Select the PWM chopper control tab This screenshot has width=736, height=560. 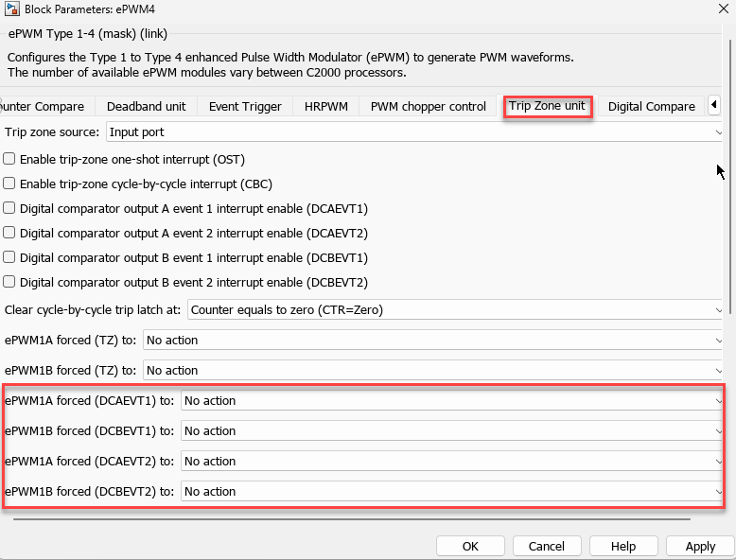pyautogui.click(x=428, y=107)
